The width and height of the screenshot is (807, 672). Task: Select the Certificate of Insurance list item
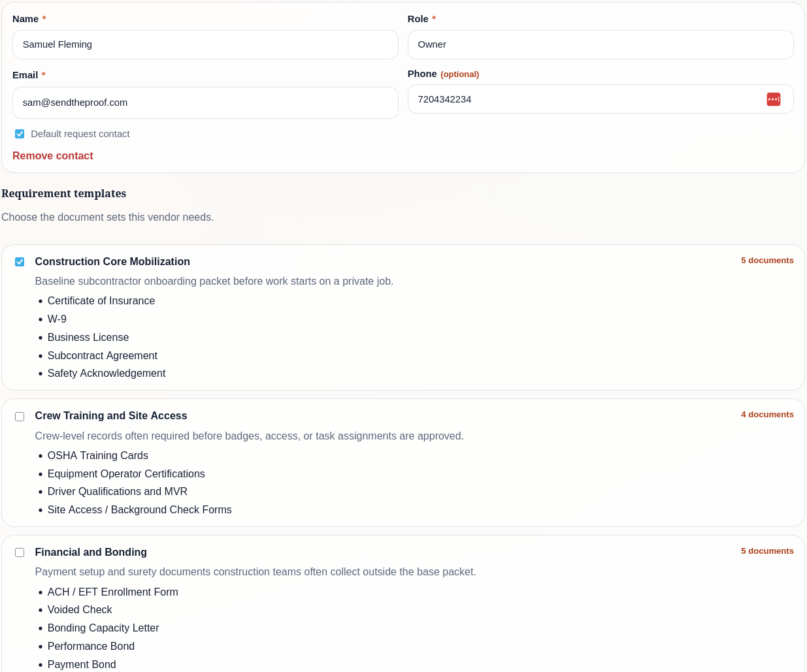(x=101, y=301)
